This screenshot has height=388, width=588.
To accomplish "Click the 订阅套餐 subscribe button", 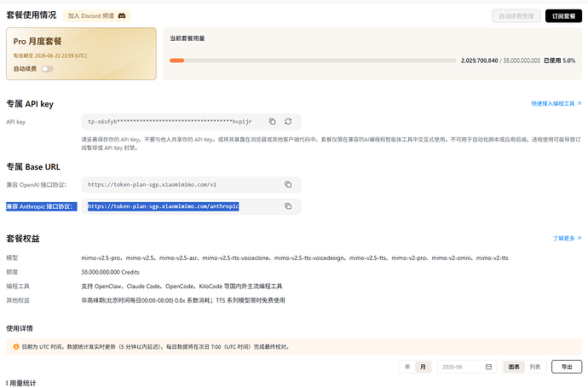I will 563,16.
